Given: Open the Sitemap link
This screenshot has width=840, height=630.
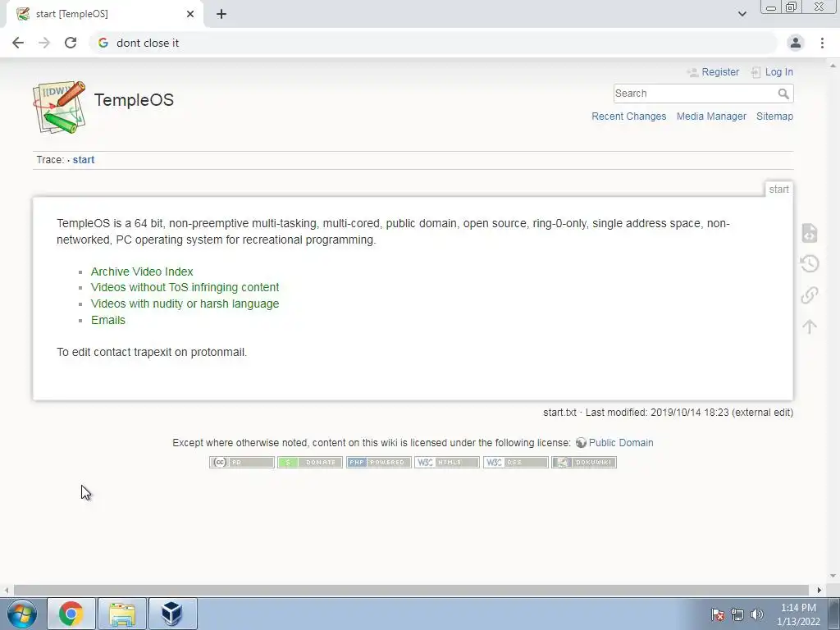Looking at the screenshot, I should (774, 116).
